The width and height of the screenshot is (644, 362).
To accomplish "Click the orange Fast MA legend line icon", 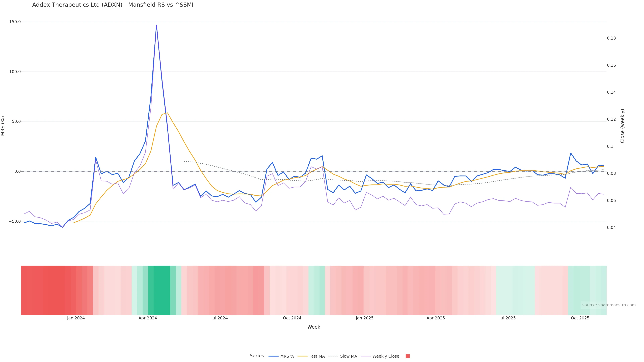I will (x=303, y=356).
